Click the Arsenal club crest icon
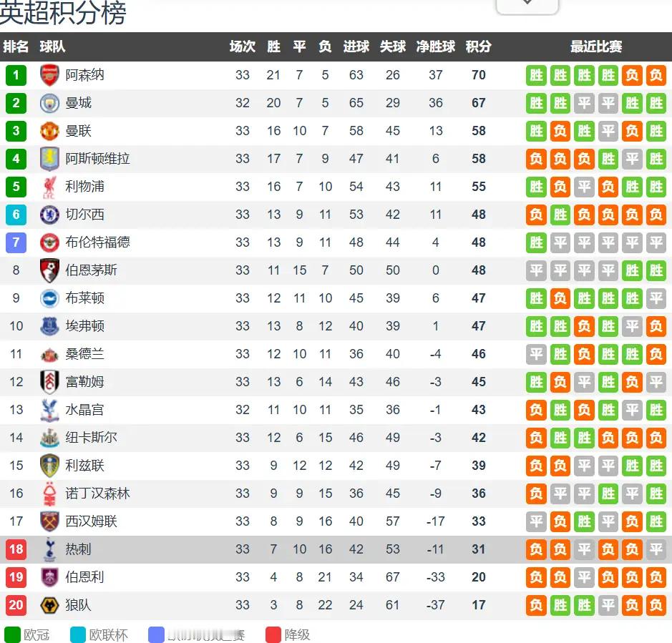Screen dimensions: 672x643 pyautogui.click(x=49, y=75)
